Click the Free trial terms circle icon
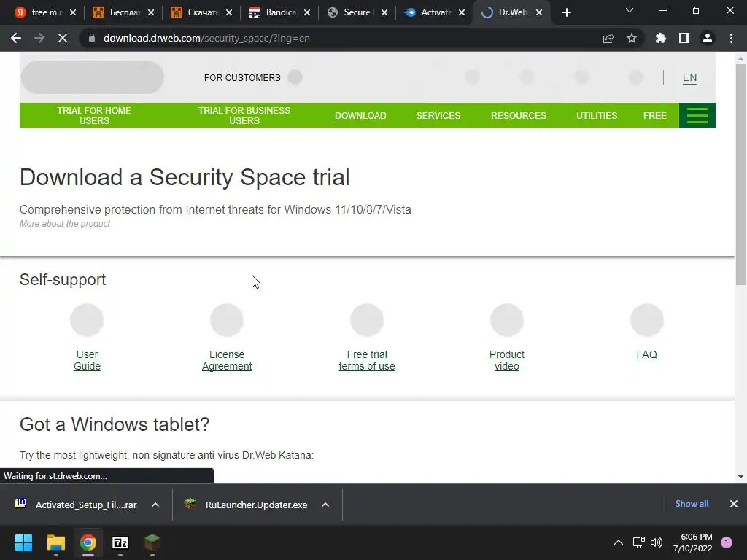The height and width of the screenshot is (560, 747). 367,320
